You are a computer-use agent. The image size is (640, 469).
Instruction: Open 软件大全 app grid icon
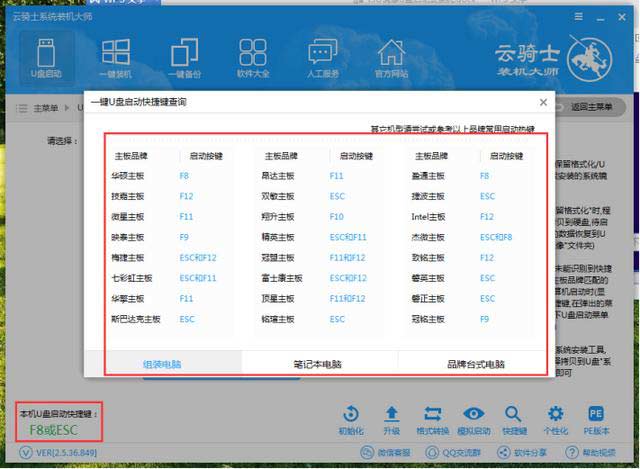pos(253,58)
